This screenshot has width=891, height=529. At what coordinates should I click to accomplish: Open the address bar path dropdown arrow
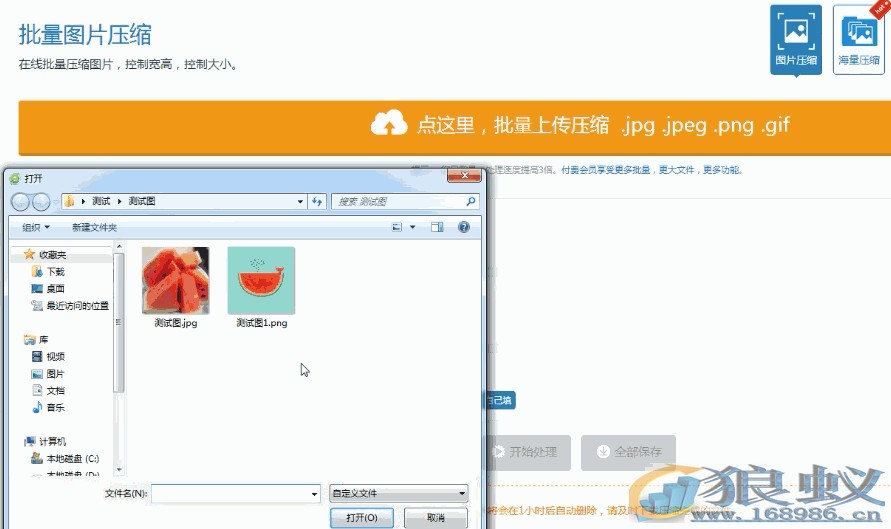300,201
